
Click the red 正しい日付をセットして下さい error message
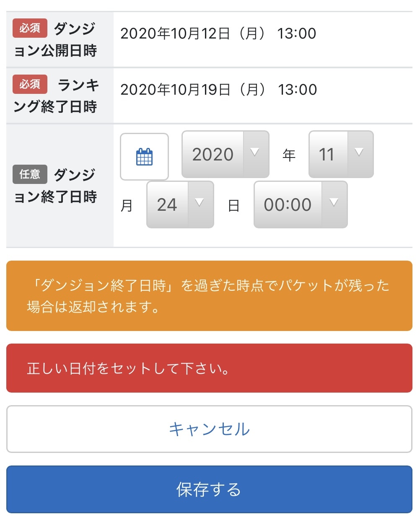209,368
